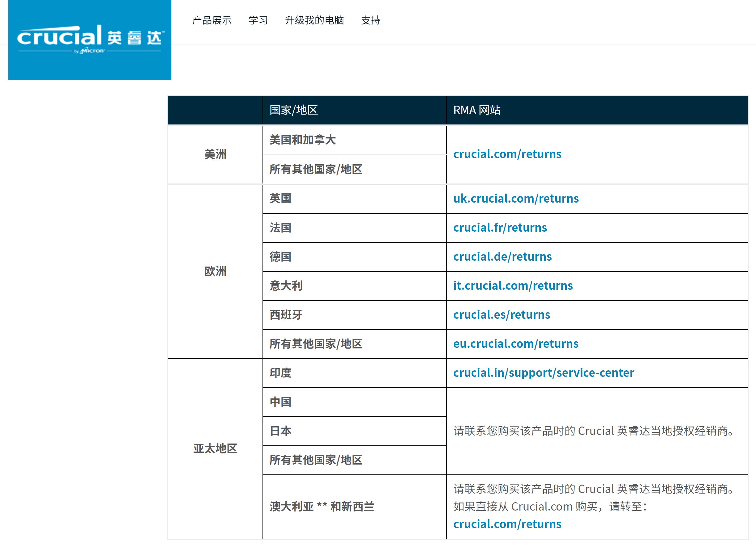
Task: Click the 中国 cell
Action: tap(355, 402)
